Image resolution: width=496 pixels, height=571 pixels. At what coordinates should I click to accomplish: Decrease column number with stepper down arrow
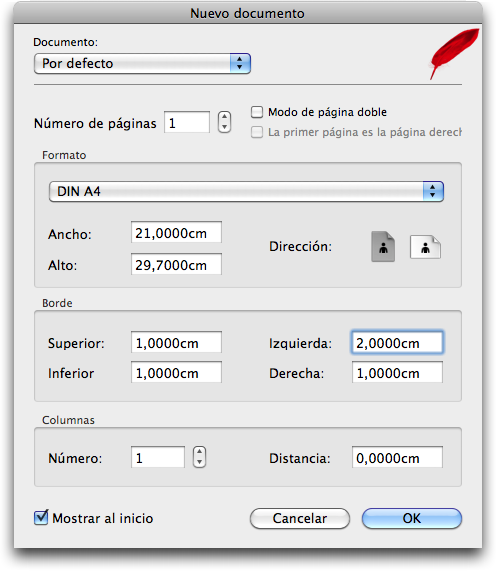[199, 462]
